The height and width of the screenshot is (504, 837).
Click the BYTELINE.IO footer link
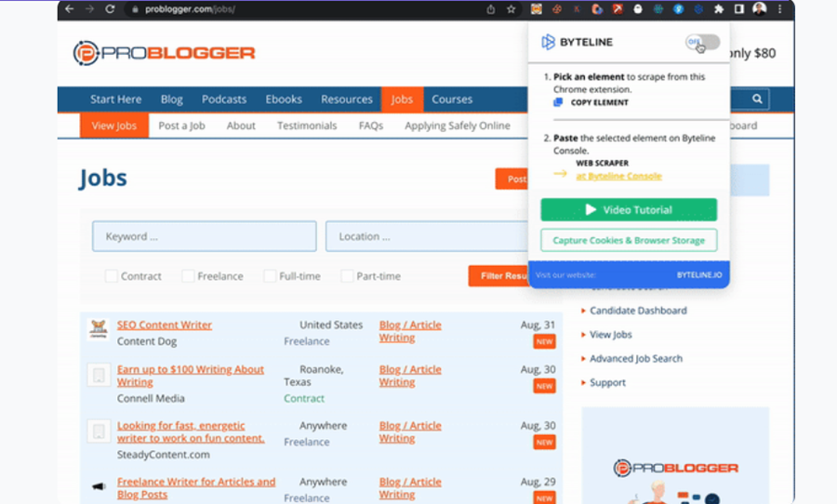[699, 275]
